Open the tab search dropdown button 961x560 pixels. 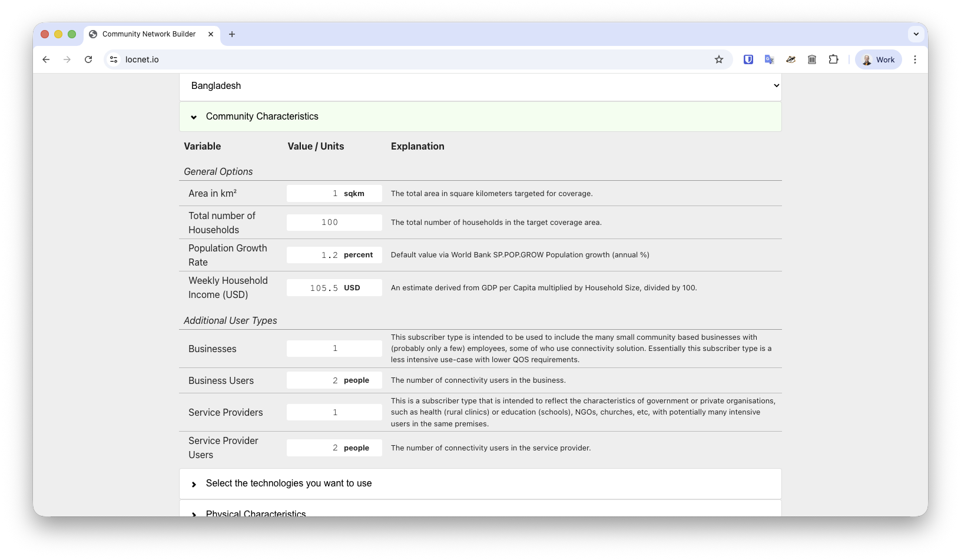point(916,34)
